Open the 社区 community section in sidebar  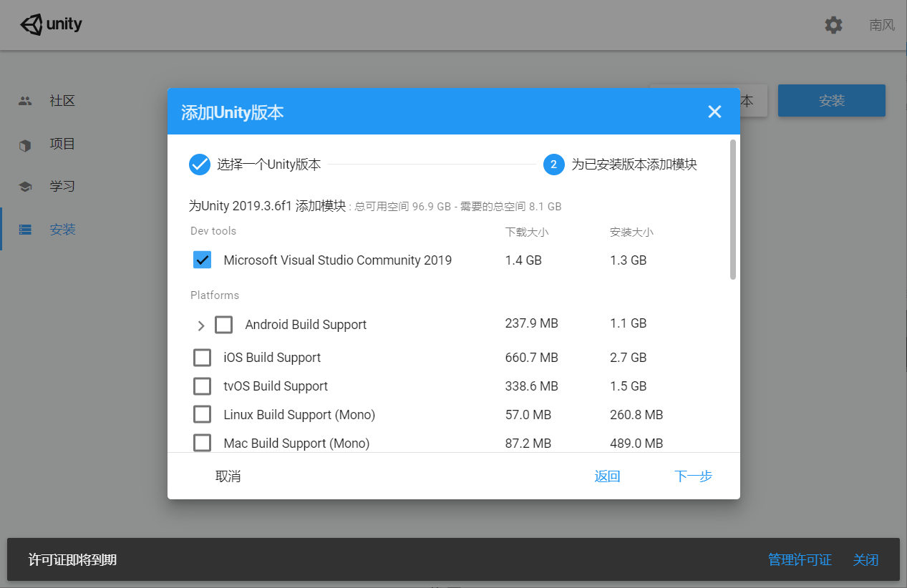[x=62, y=100]
